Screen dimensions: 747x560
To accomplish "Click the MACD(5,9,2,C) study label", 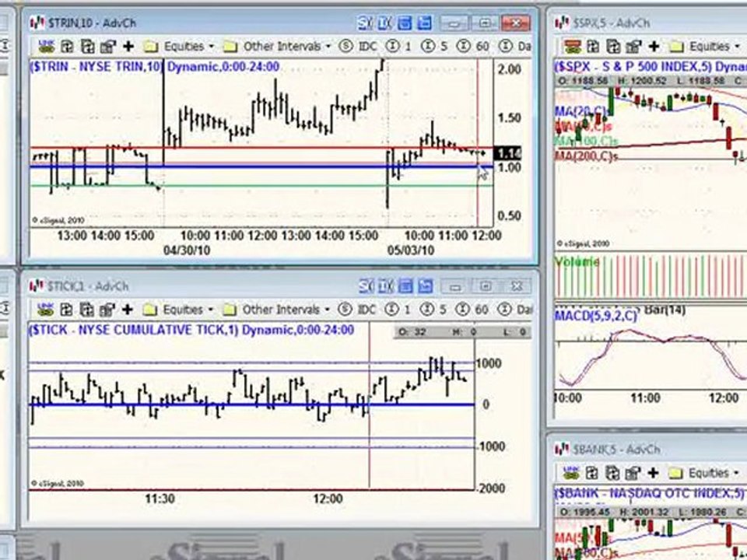I will 596,316.
